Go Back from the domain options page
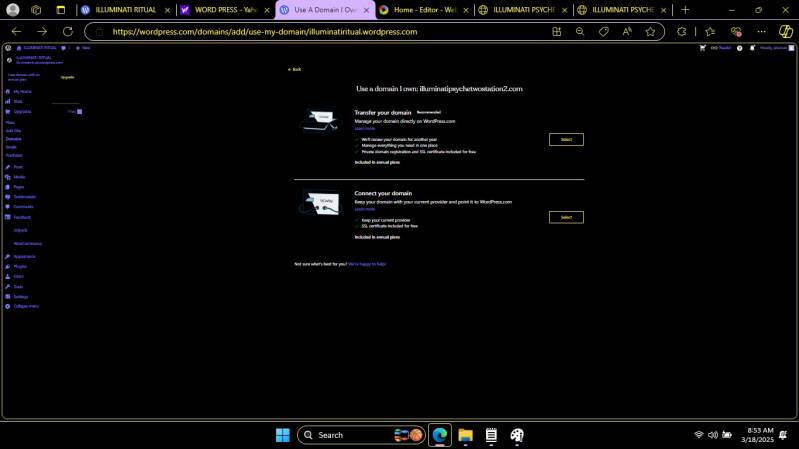Screen dimensions: 799x449 [294, 69]
